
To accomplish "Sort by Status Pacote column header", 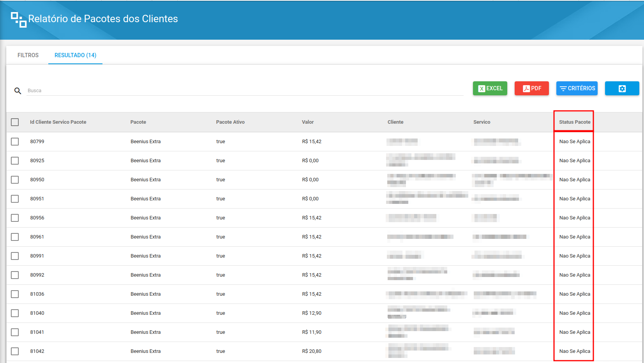I will pyautogui.click(x=575, y=122).
